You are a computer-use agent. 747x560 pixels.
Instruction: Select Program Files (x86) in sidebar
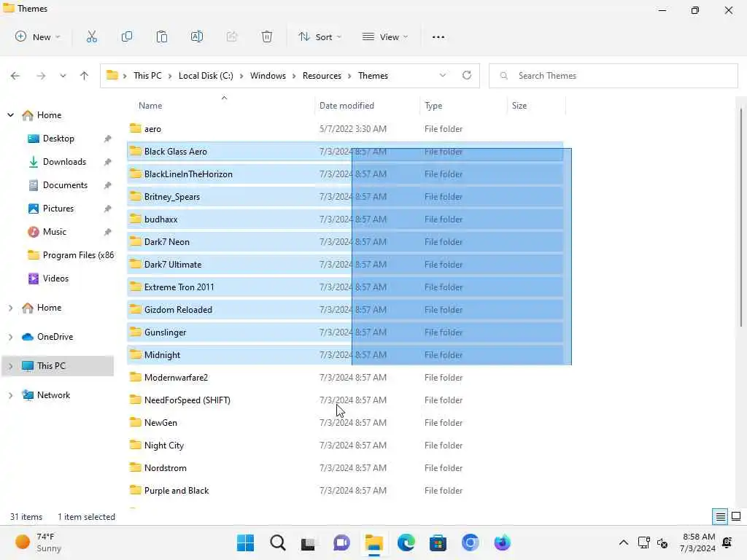tap(78, 255)
